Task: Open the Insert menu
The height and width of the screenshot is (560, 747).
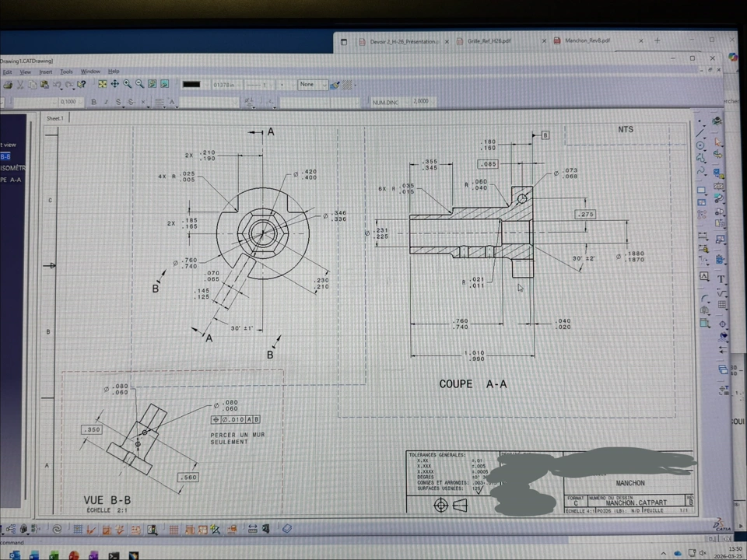Action: [46, 72]
